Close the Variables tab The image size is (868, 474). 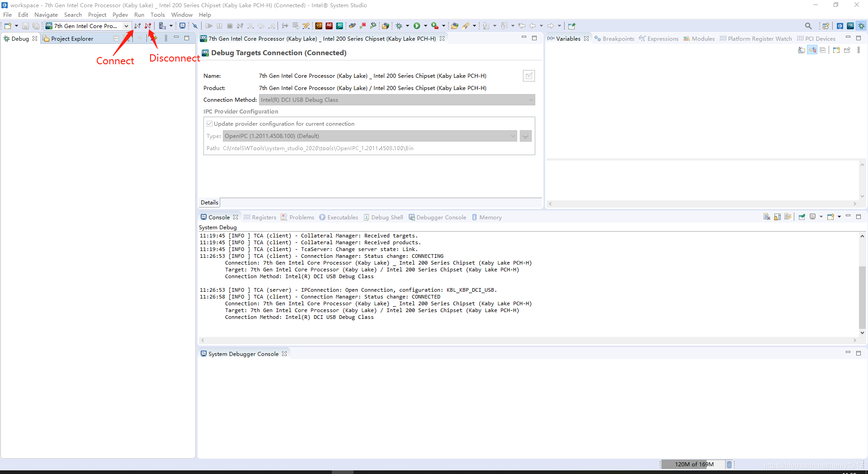(586, 38)
